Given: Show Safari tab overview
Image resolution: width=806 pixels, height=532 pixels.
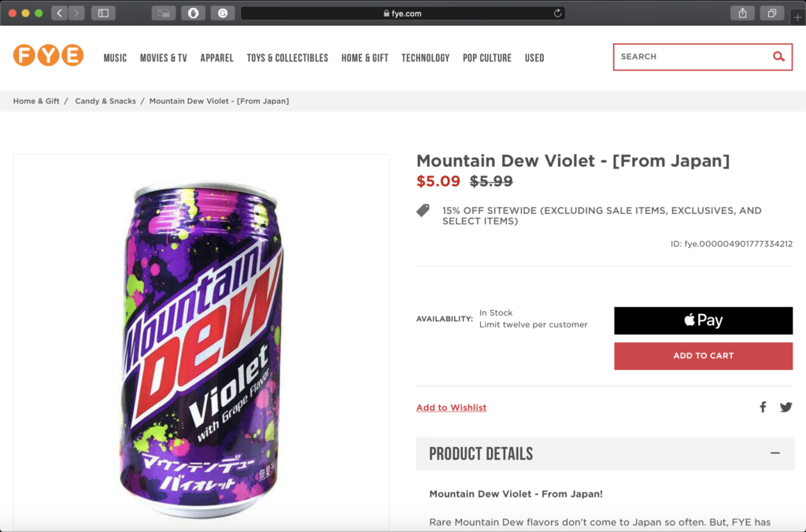Looking at the screenshot, I should pyautogui.click(x=772, y=13).
